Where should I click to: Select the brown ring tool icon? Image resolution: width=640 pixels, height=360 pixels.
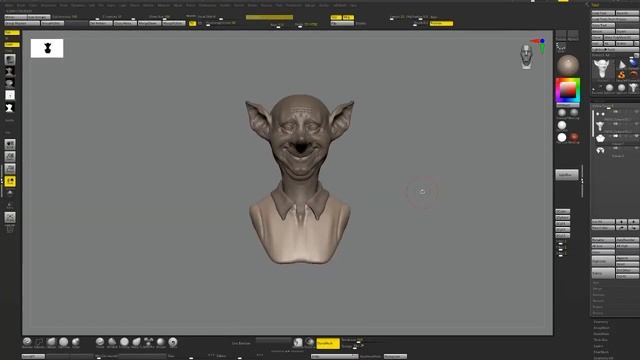[x=633, y=75]
